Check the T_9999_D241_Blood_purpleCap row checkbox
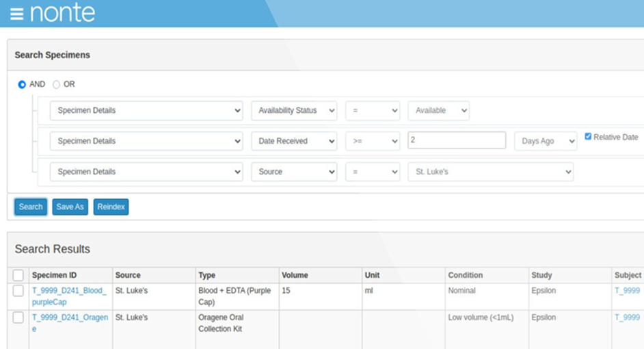This screenshot has height=349, width=644. click(x=18, y=291)
